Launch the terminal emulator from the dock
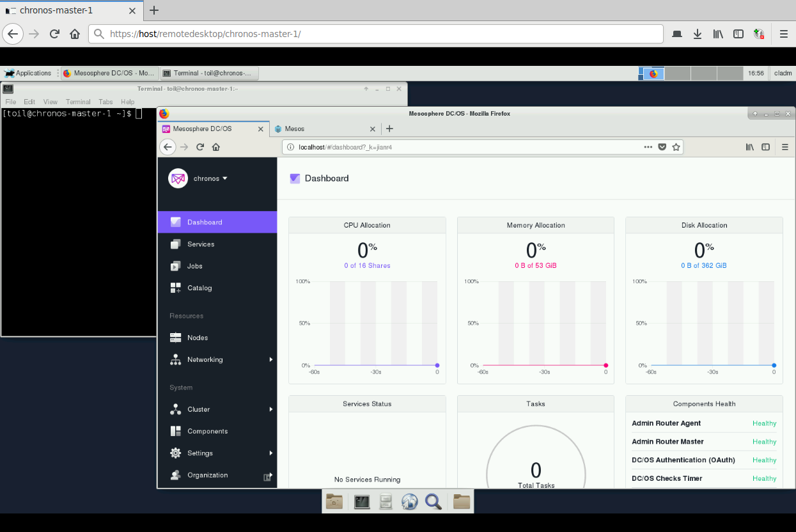Viewport: 796px width, 532px height. (x=362, y=502)
